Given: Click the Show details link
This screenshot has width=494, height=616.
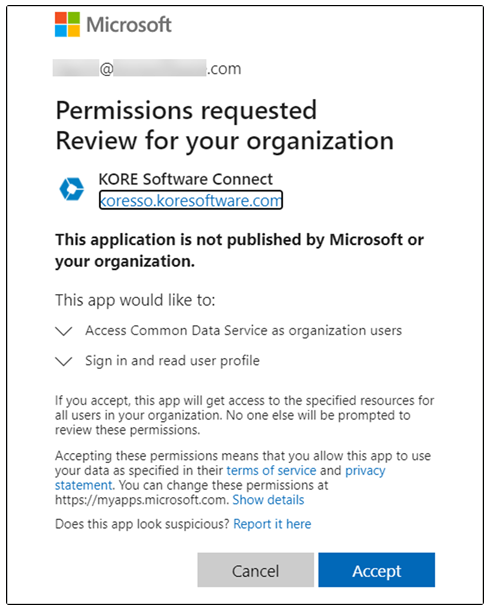Looking at the screenshot, I should [x=268, y=500].
